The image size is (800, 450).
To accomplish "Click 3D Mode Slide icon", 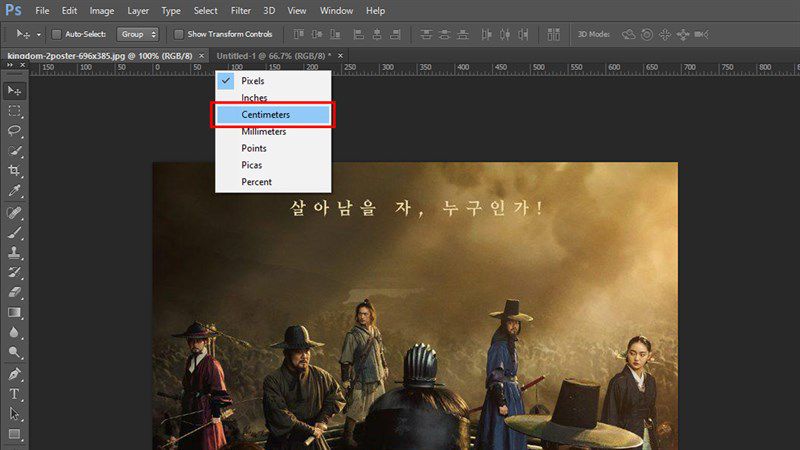I will tap(683, 34).
